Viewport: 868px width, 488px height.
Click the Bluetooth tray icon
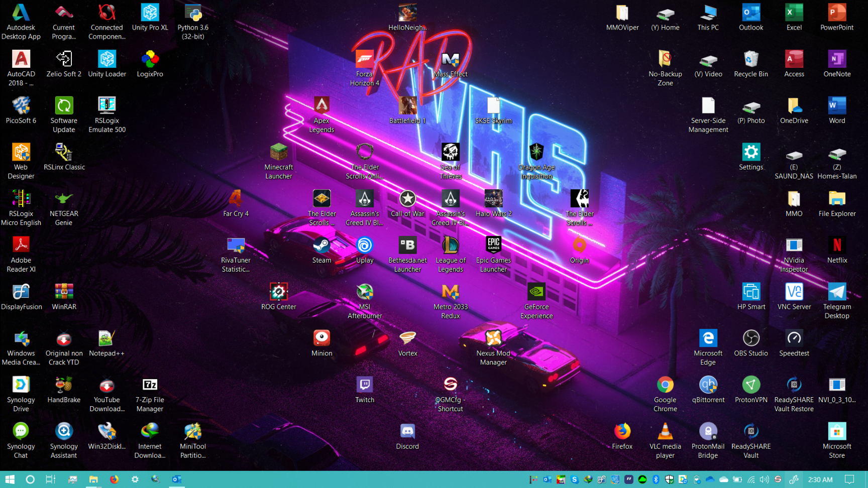(656, 479)
